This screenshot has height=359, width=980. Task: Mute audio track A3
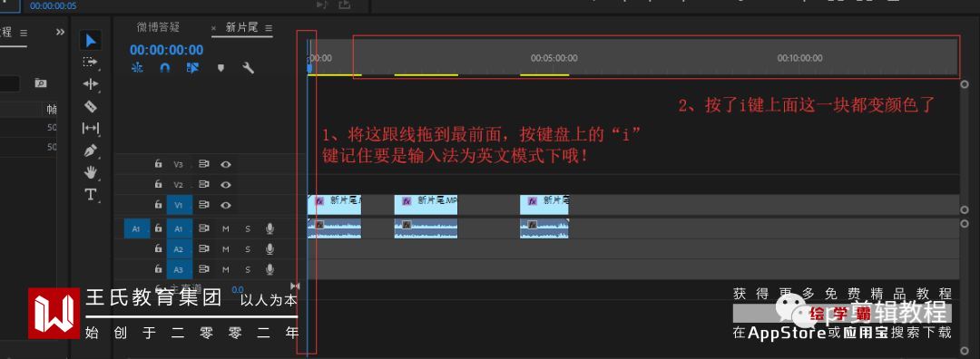(226, 270)
